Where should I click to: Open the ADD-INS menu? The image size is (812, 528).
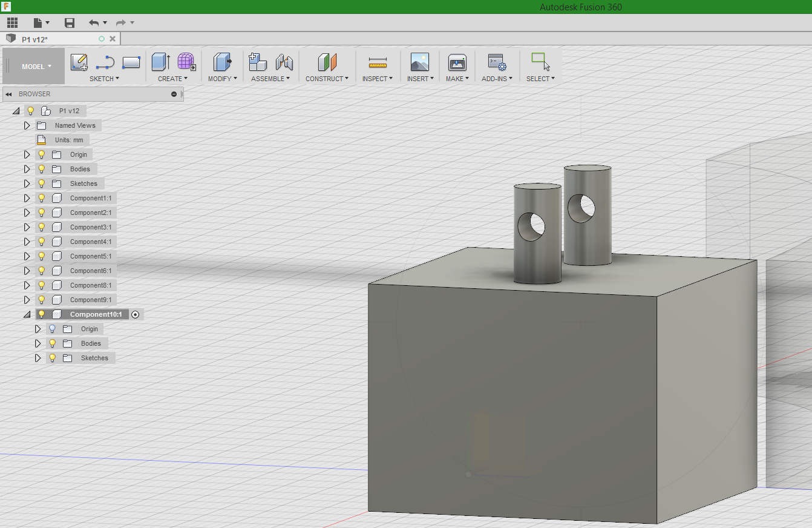(497, 79)
